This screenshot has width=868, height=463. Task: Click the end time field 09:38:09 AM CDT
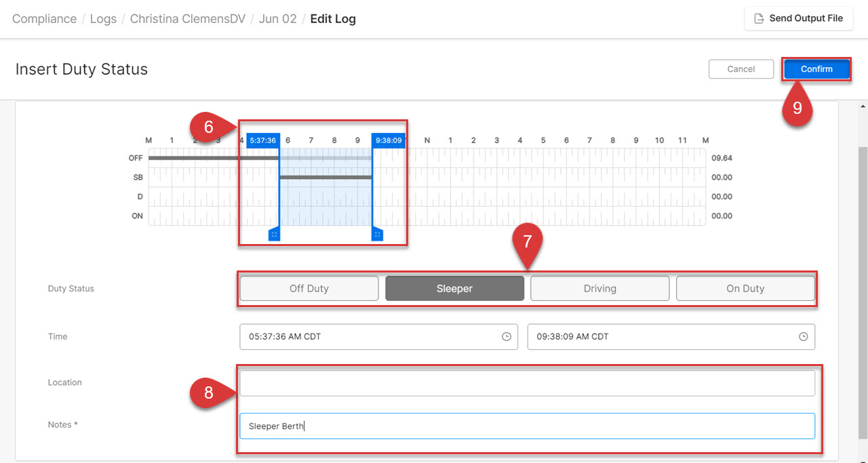tap(671, 336)
